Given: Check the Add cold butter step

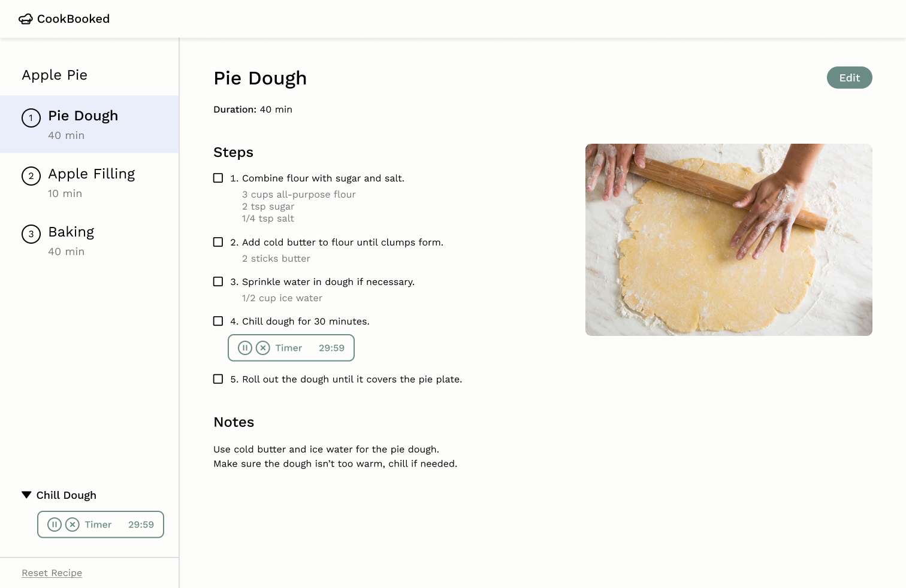Looking at the screenshot, I should (x=218, y=242).
